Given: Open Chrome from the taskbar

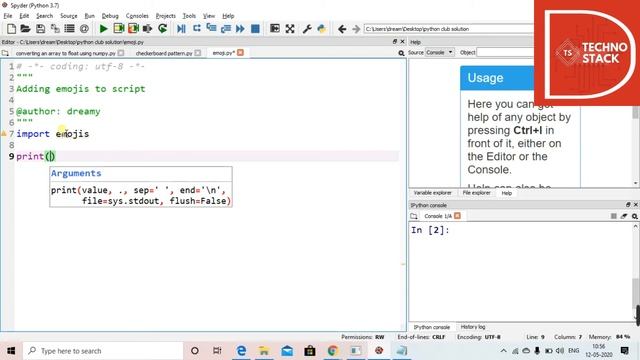Looking at the screenshot, I should [333, 351].
